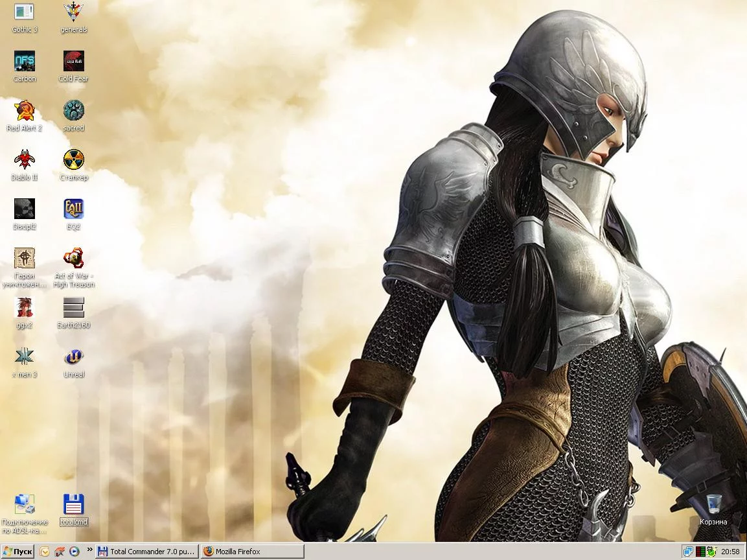747x560 pixels.
Task: Launch the first quick launch icon with checkmark
Action: [44, 552]
